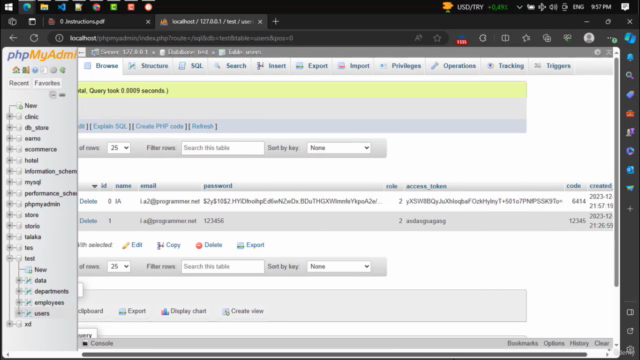This screenshot has height=360, width=640.
Task: Click Create view in results operations
Action: point(243,311)
